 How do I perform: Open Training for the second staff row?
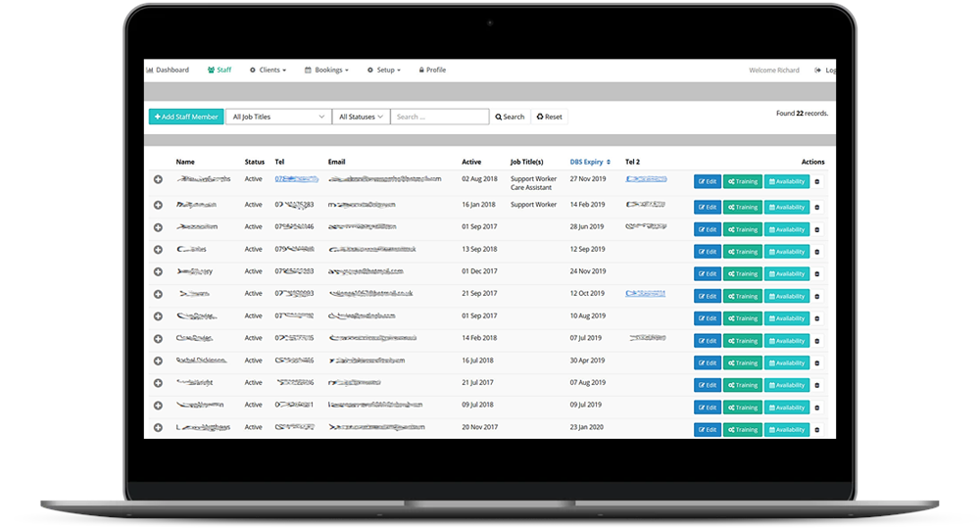pos(743,208)
